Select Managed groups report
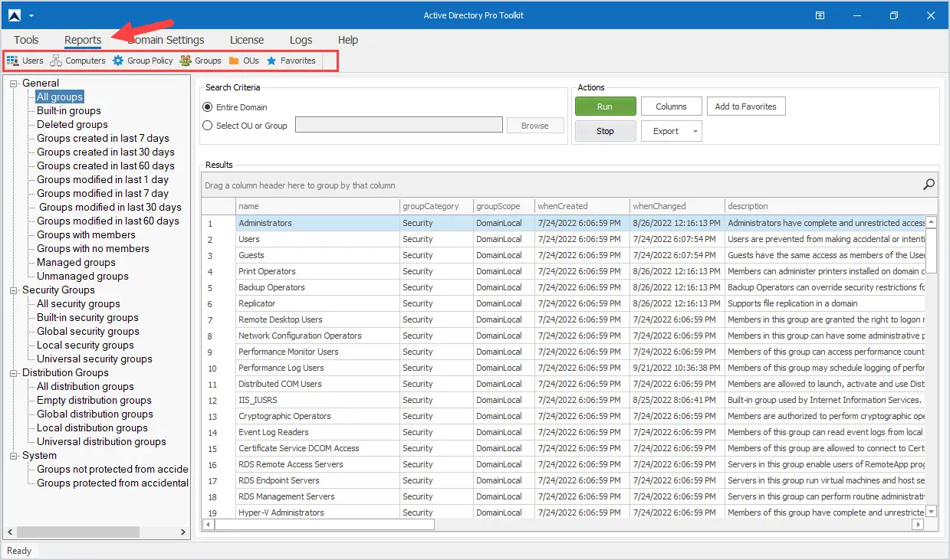 point(76,263)
